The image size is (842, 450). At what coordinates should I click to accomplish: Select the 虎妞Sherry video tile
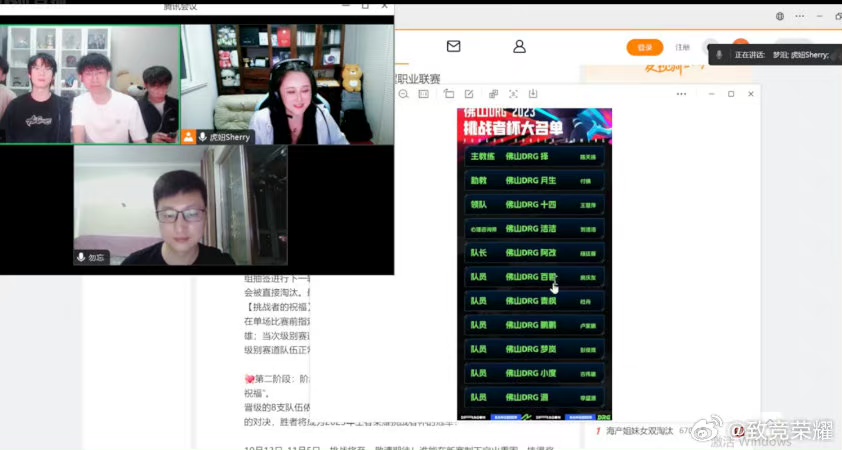click(287, 84)
